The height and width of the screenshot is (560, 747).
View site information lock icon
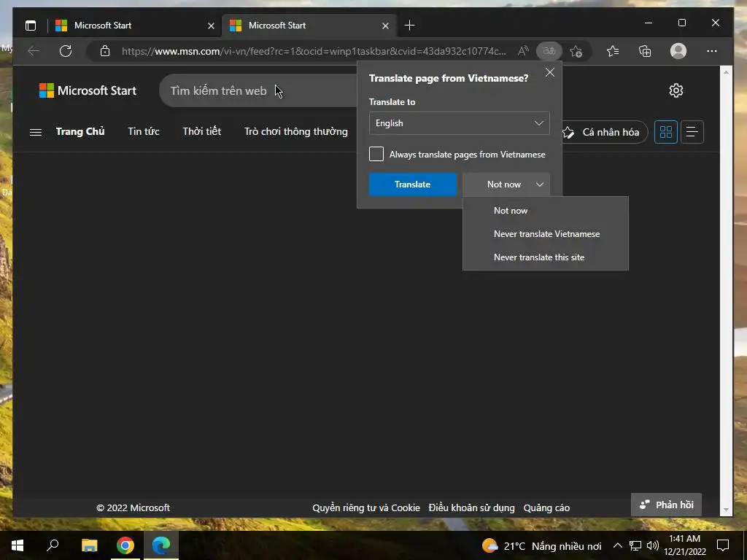pos(105,51)
